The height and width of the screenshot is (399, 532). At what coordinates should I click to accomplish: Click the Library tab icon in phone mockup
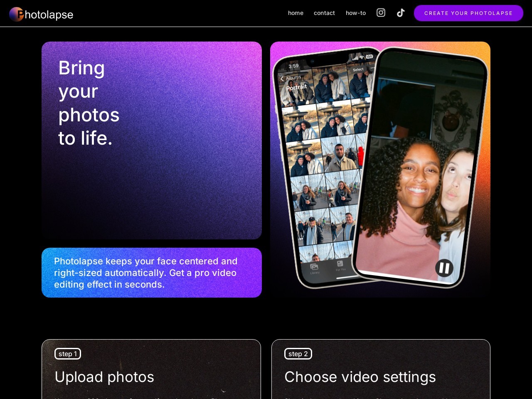(314, 268)
